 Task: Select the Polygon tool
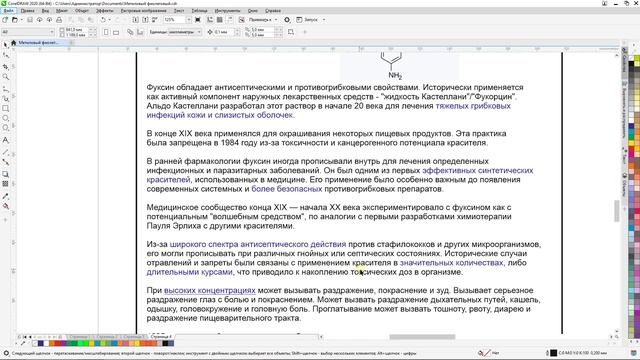click(6, 128)
